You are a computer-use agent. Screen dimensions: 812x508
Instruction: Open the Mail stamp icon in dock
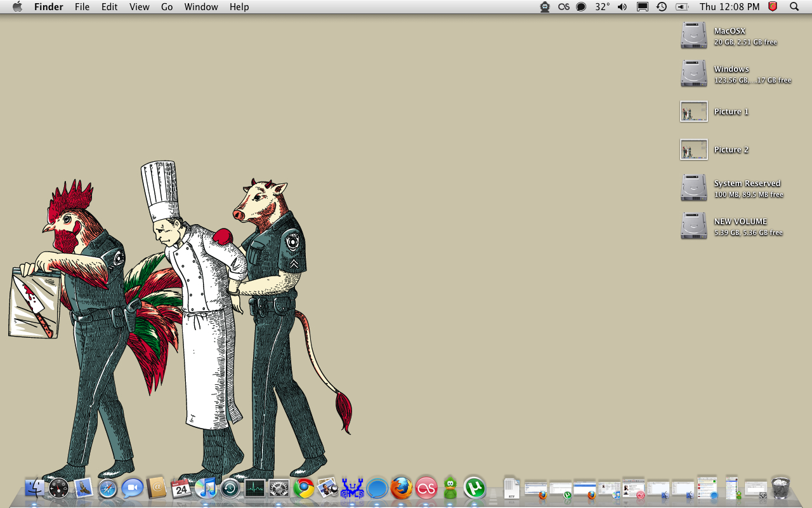pyautogui.click(x=83, y=488)
